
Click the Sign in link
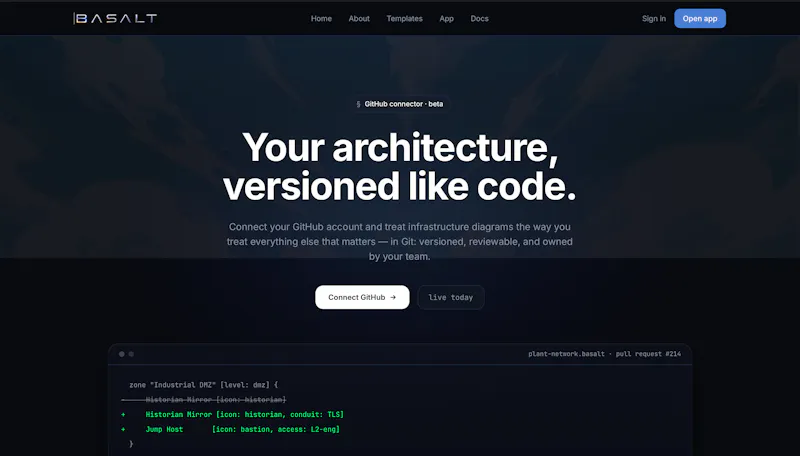coord(654,18)
